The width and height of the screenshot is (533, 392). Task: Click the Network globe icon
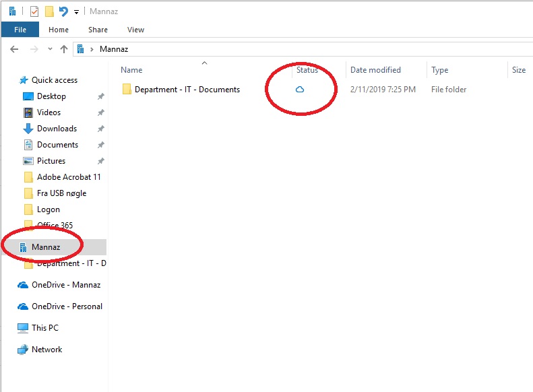tap(23, 350)
